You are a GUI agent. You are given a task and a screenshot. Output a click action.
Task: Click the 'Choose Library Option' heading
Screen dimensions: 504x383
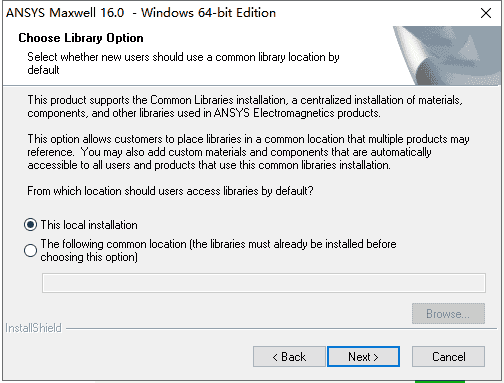pyautogui.click(x=81, y=38)
